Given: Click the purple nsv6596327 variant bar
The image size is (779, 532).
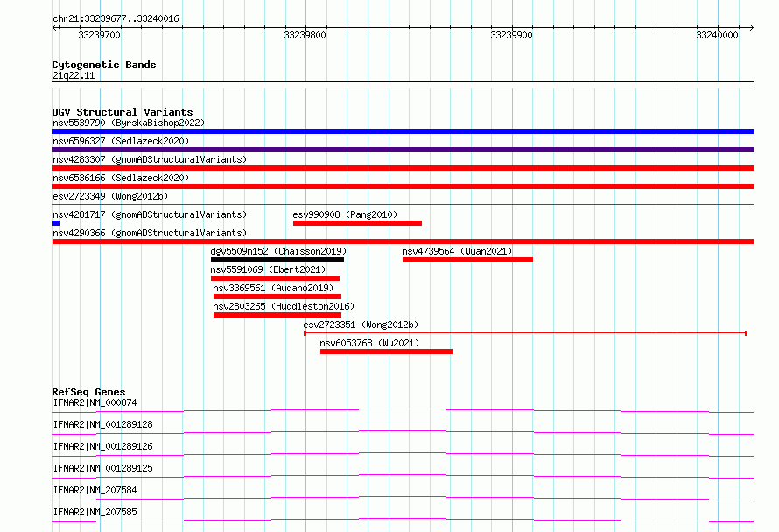Looking at the screenshot, I should click(x=403, y=150).
